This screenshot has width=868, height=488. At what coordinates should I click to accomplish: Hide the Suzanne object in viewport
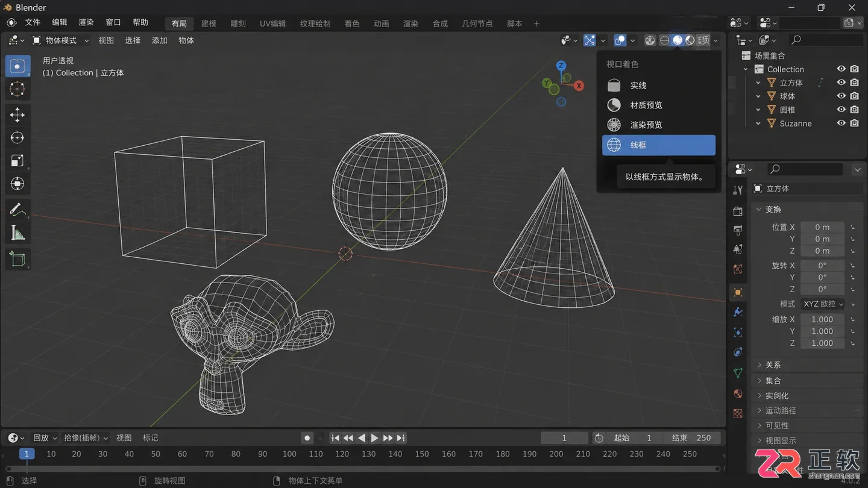841,123
